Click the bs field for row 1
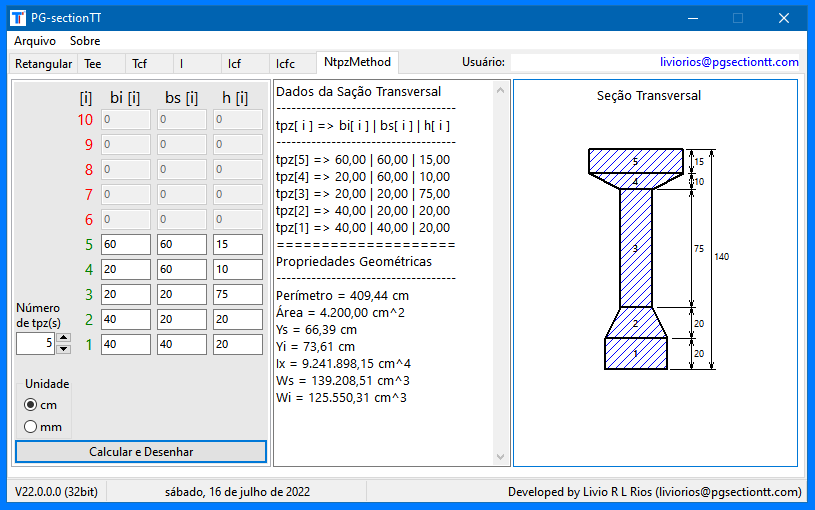 [x=181, y=345]
